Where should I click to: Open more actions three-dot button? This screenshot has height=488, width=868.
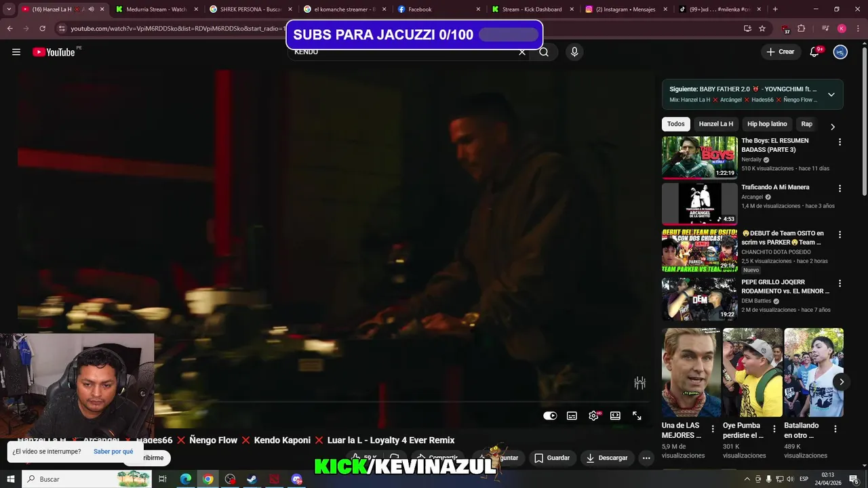tap(646, 458)
